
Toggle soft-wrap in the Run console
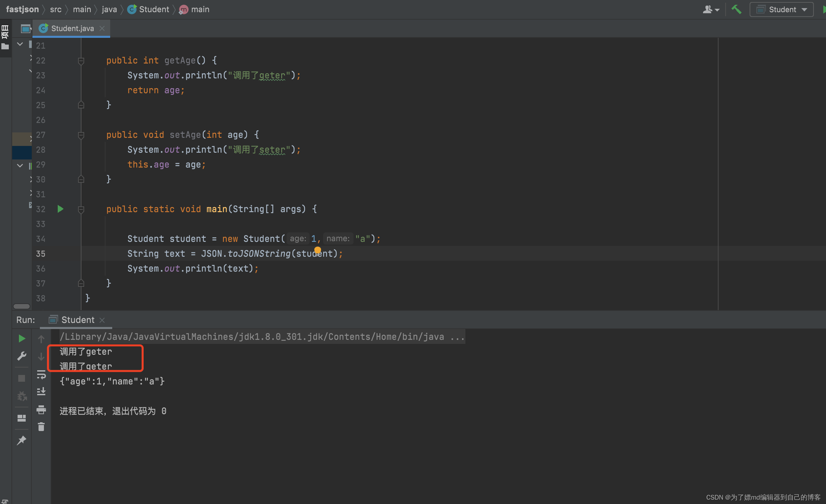point(41,374)
